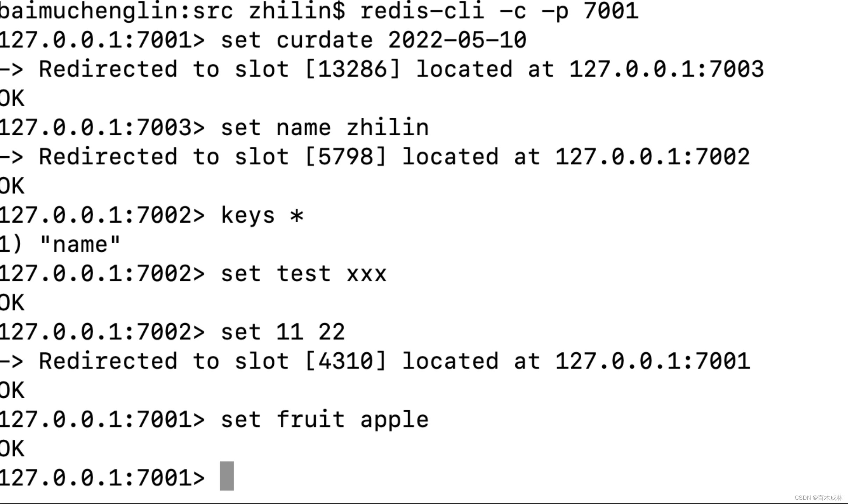
Task: Select the 'keys *' command output
Action: (x=60, y=244)
